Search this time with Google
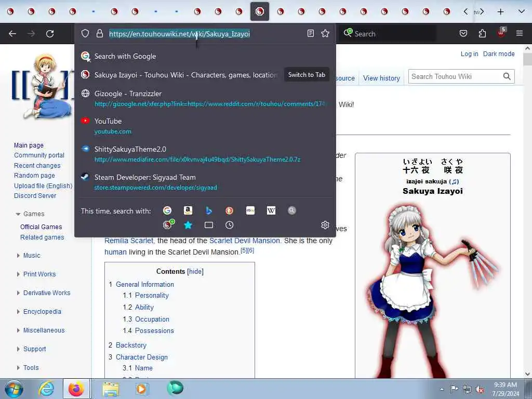532x399 pixels. click(x=167, y=211)
